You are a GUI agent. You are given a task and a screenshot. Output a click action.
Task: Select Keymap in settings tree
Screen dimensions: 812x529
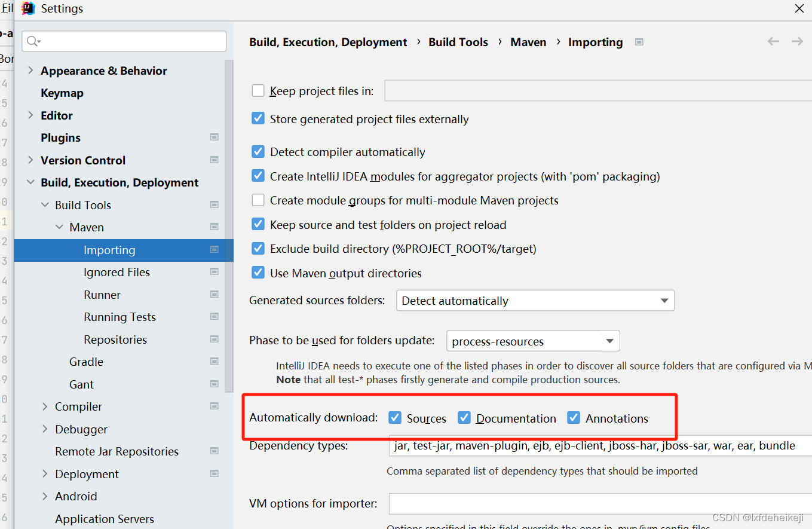(62, 93)
